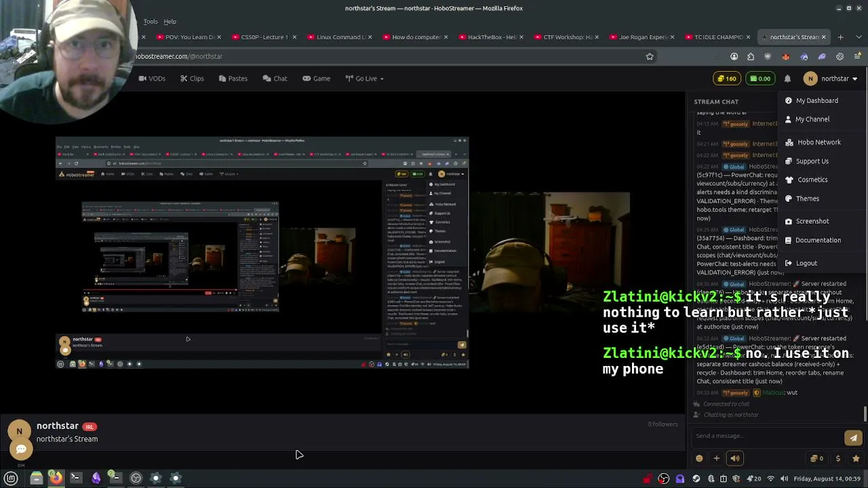Open the notifications bell
Viewport: 868px width, 488px height.
click(787, 79)
